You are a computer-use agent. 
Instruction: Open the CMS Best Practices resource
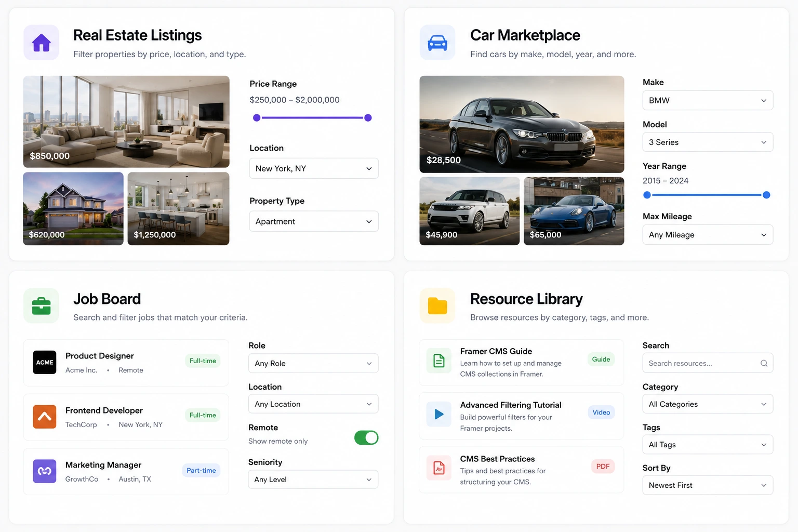522,470
